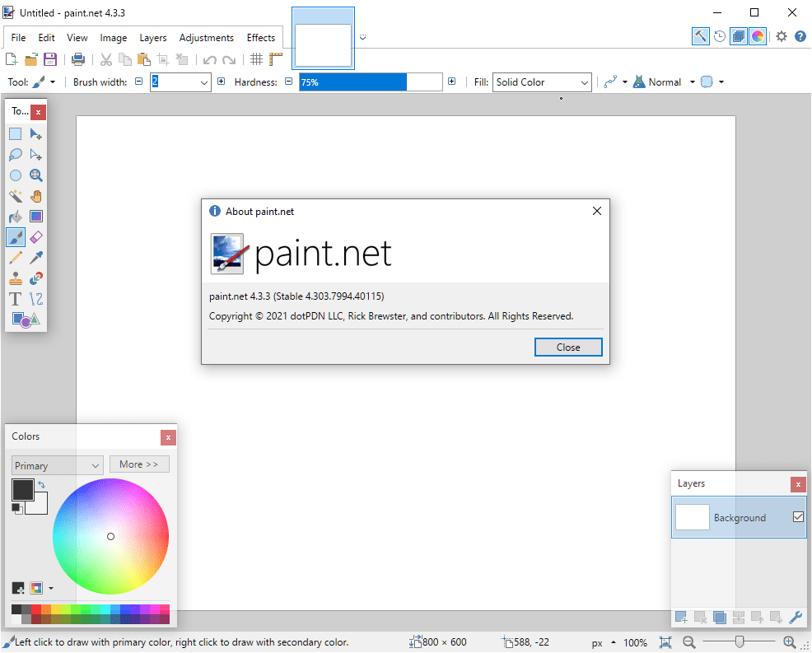Select the Clone Stamp tool
This screenshot has height=653, width=812.
pyautogui.click(x=14, y=278)
